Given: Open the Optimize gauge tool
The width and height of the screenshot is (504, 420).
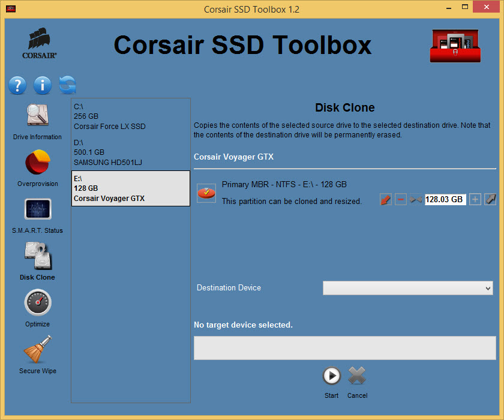Looking at the screenshot, I should point(38,308).
